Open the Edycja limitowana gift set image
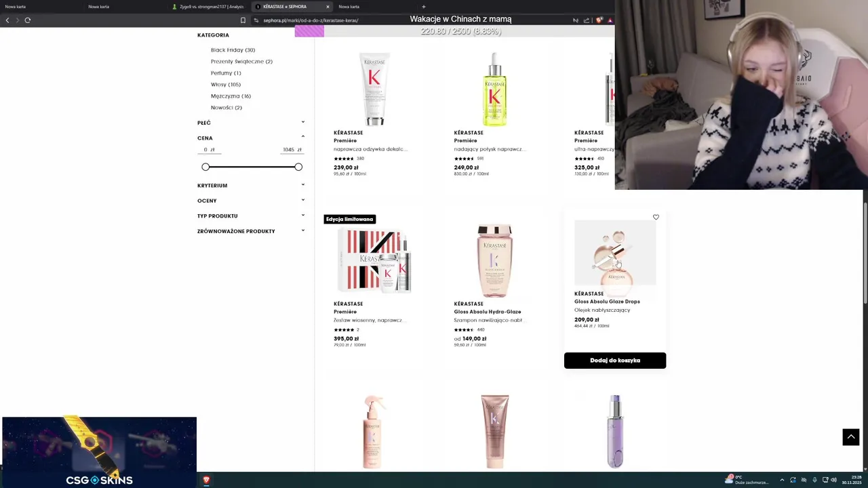Viewport: 868px width, 488px height. click(374, 261)
